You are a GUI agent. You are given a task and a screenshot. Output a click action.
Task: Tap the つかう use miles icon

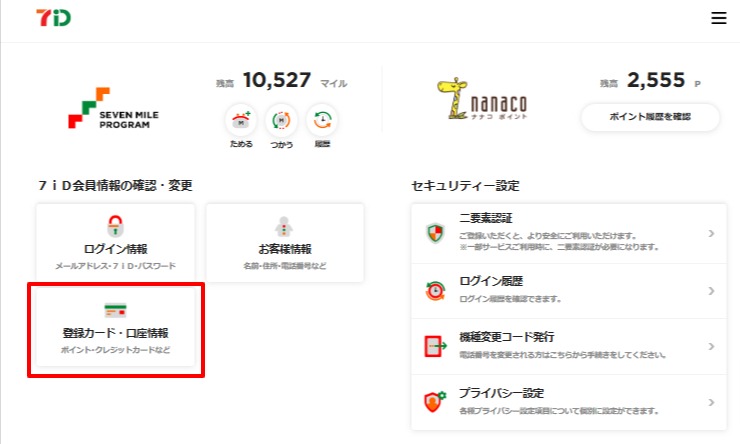click(x=281, y=122)
